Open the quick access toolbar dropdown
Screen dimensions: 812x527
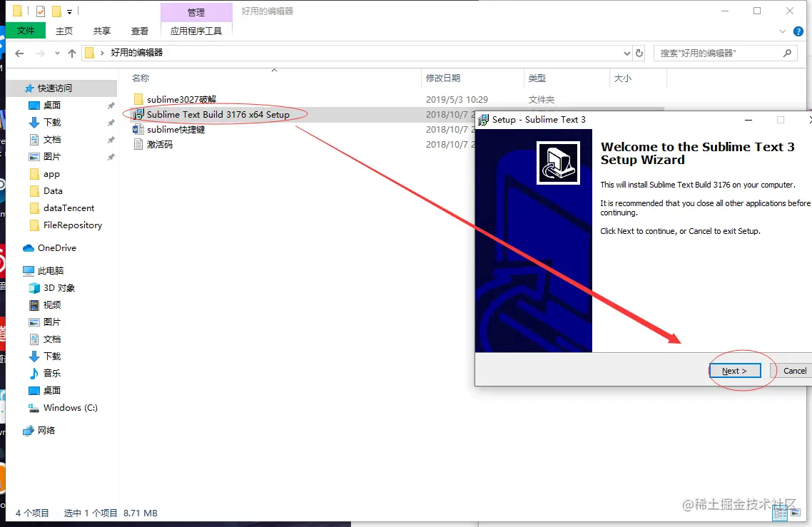(69, 11)
